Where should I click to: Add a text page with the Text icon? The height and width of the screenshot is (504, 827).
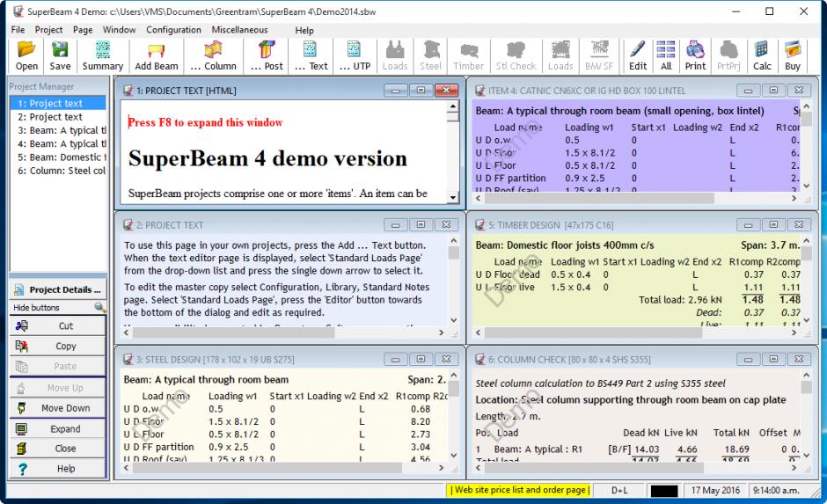click(311, 56)
